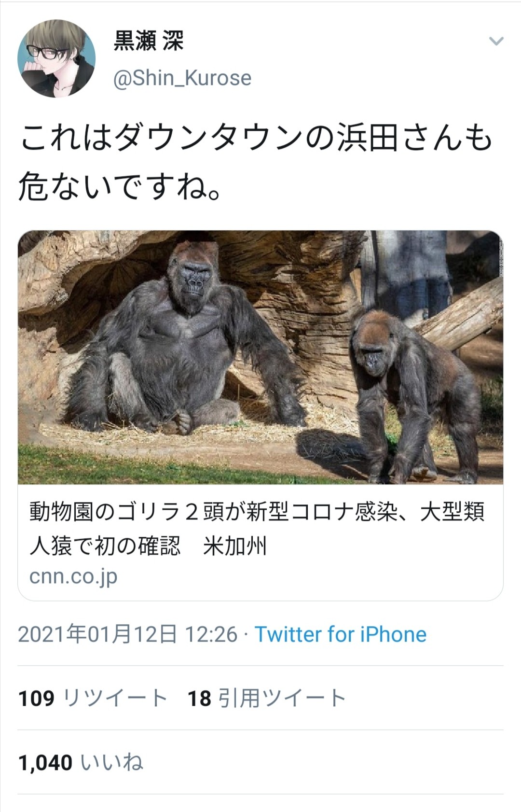Tap the headline's second line 人猿で初の確認 米加州
This screenshot has width=521, height=812.
click(148, 546)
